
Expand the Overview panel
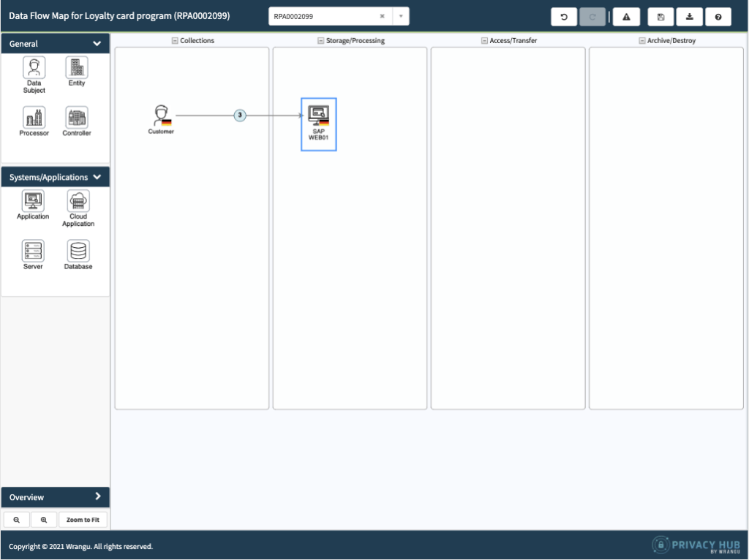click(98, 496)
